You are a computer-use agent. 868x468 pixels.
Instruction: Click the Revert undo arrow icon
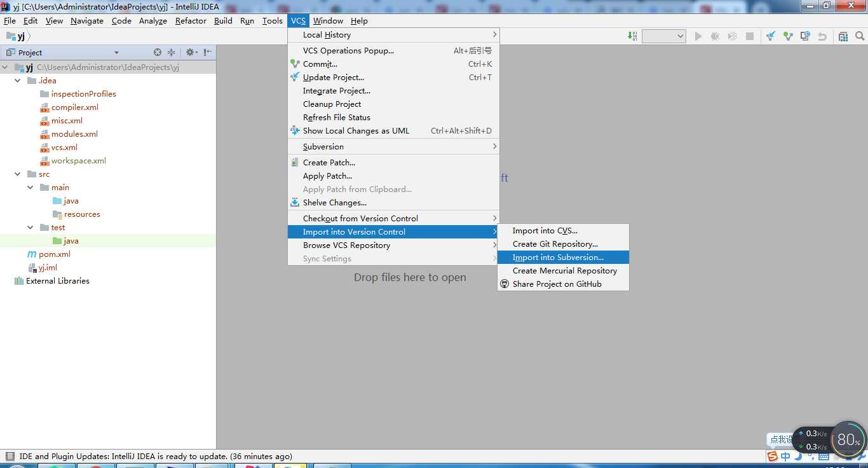point(822,36)
